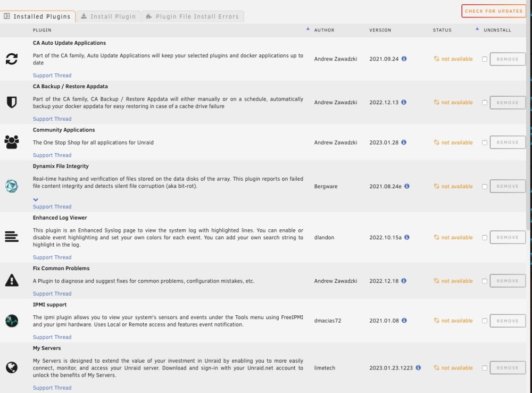Click status icon for CA Backup / Restore Appdata
Image resolution: width=532 pixels, height=393 pixels.
pos(436,102)
